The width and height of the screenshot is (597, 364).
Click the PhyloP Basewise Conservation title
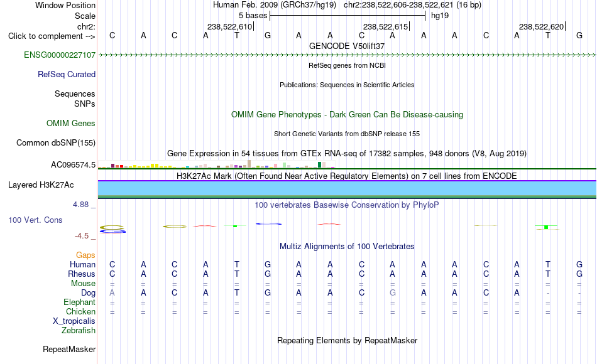pos(347,205)
